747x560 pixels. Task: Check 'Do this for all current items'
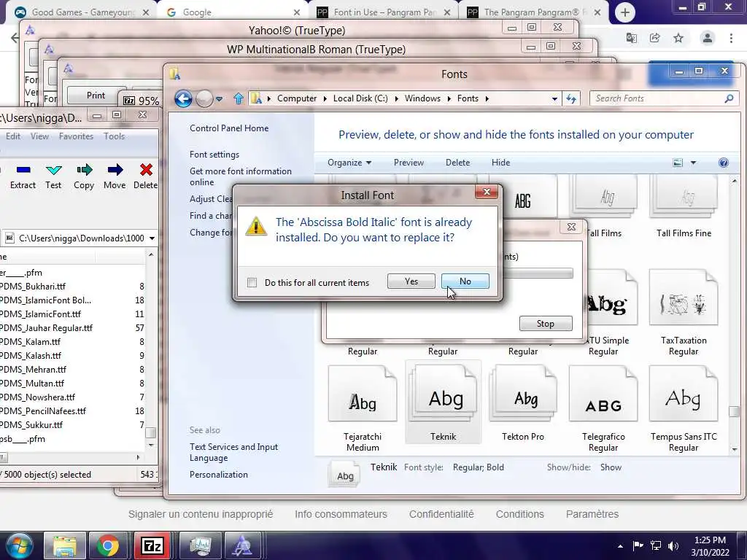[x=252, y=282]
